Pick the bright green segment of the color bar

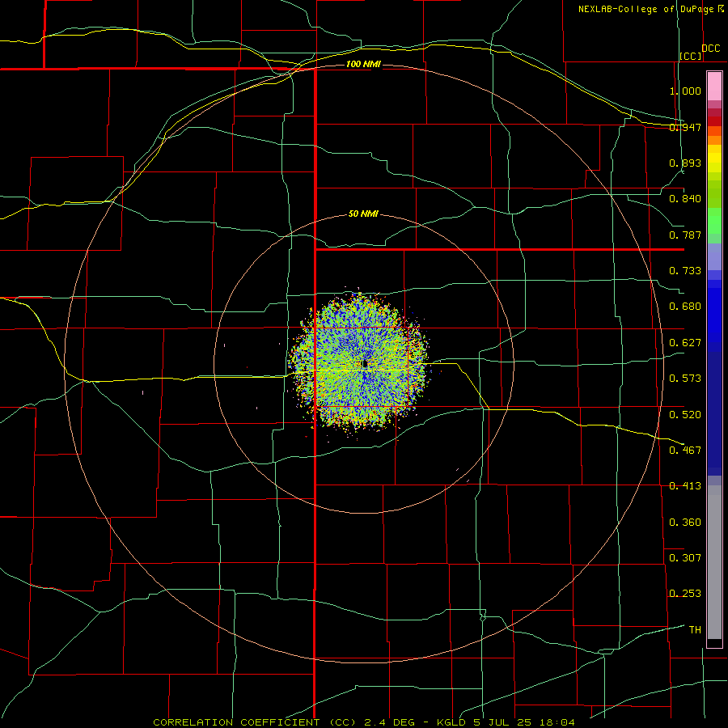click(x=714, y=221)
